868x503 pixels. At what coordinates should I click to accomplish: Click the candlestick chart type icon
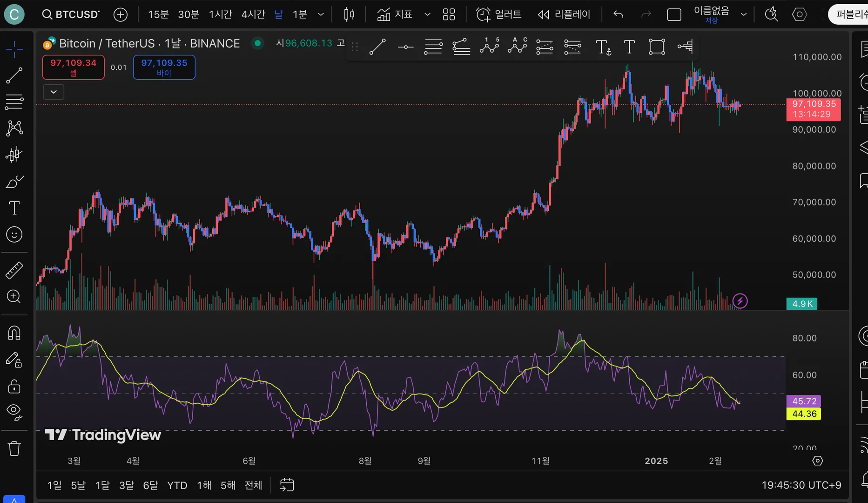[x=349, y=14]
